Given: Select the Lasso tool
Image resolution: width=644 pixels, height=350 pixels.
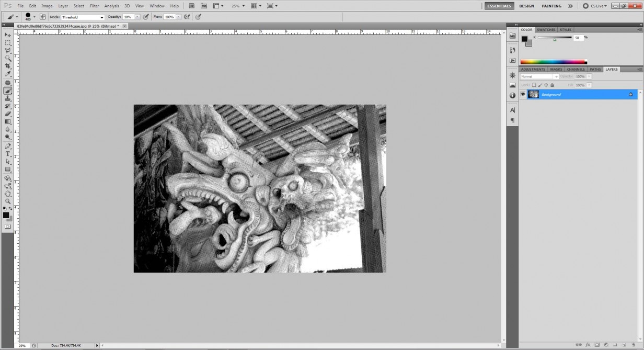Looking at the screenshot, I should [x=8, y=50].
